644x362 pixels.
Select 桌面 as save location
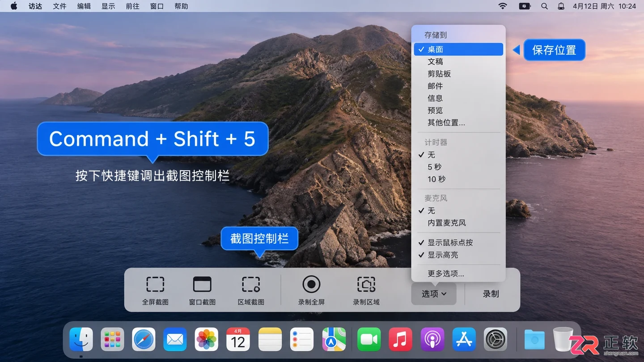[458, 49]
